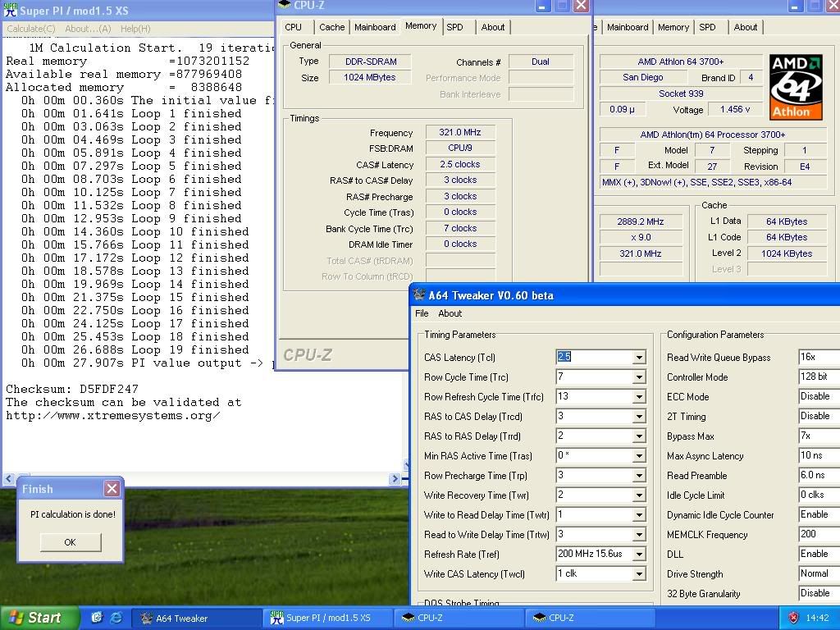Expand the Write CAS Latency (Twcl) dropdown
The height and width of the screenshot is (630, 840).
pyautogui.click(x=639, y=574)
